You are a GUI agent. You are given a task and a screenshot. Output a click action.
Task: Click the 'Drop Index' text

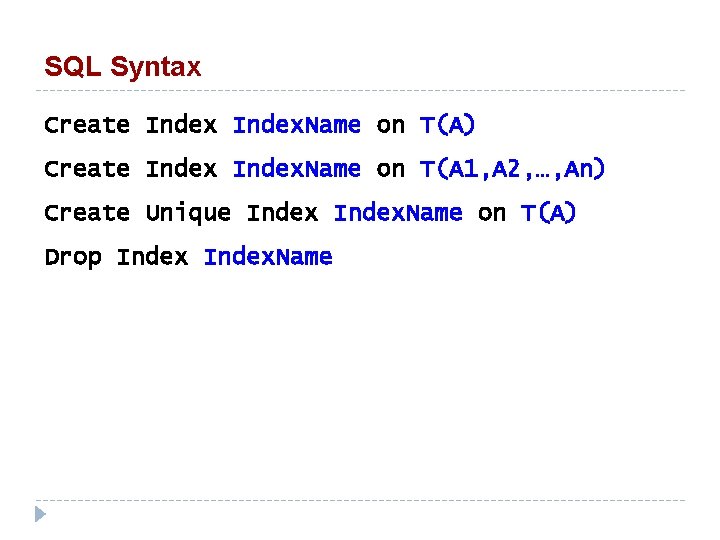[x=116, y=257]
